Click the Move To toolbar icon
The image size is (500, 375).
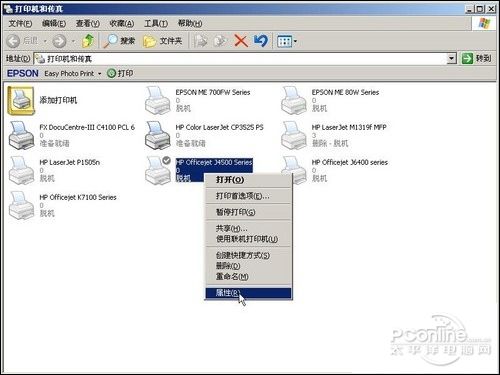(x=201, y=41)
